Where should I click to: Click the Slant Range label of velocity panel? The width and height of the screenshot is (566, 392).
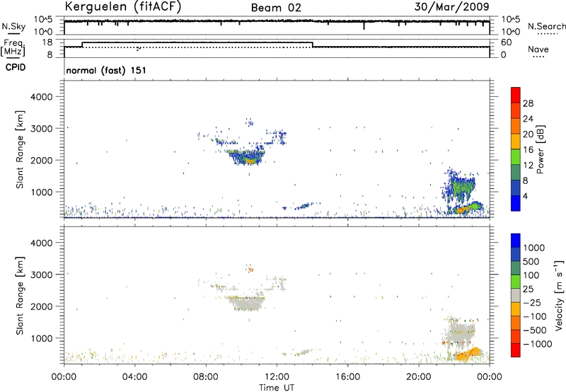(20, 296)
